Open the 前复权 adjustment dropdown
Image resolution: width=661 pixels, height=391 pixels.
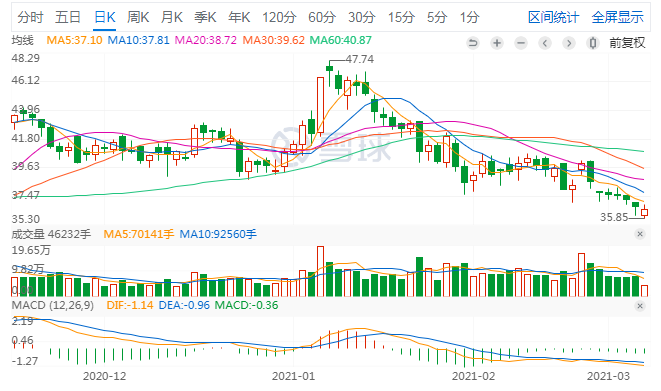[627, 43]
